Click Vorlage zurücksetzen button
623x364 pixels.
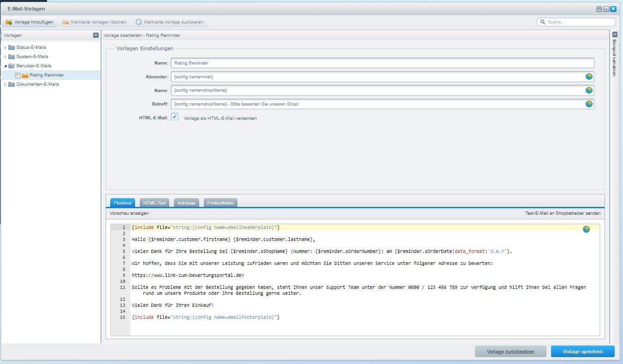point(510,352)
